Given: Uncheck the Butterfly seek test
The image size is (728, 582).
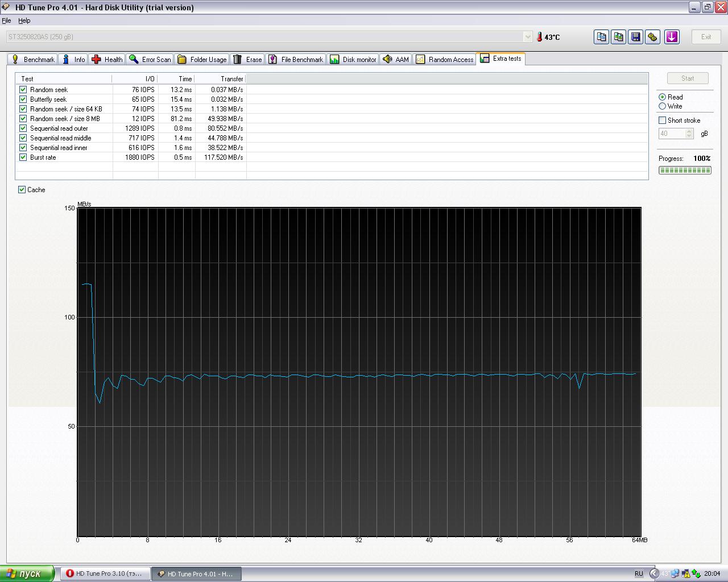Looking at the screenshot, I should [x=23, y=99].
